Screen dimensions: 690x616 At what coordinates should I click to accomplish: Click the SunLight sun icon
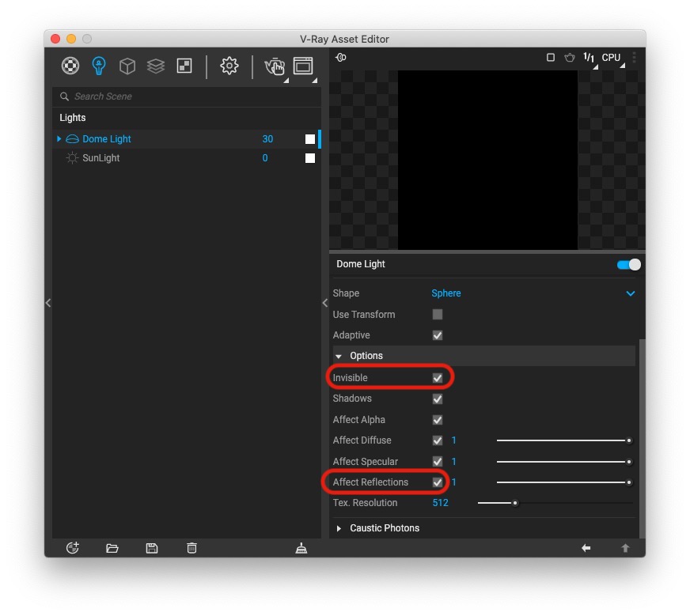[72, 158]
